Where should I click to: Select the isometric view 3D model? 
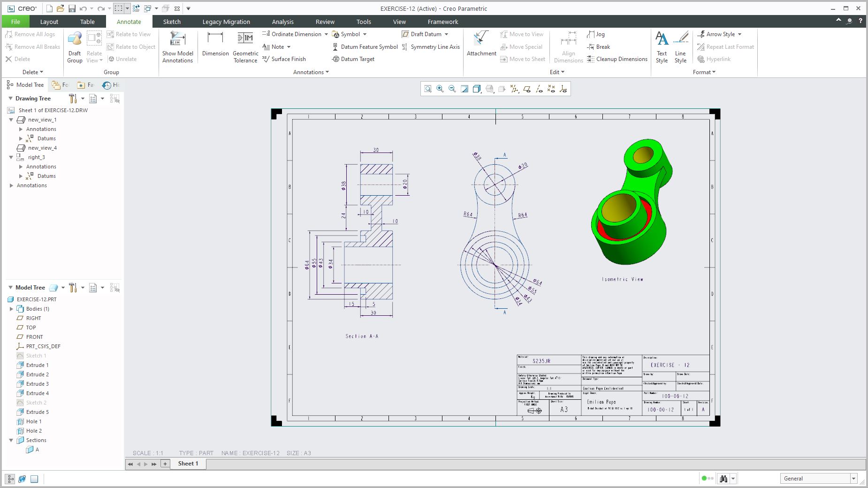tap(632, 202)
